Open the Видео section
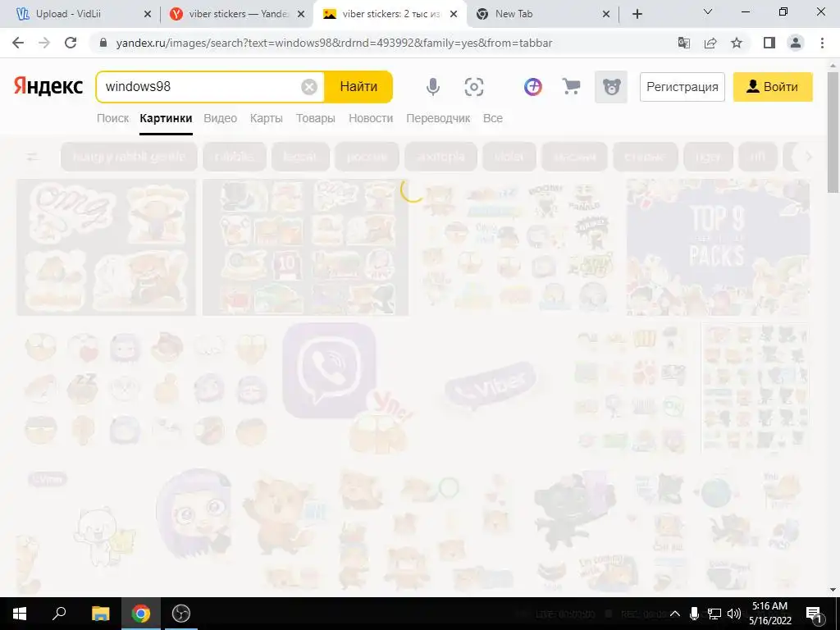This screenshot has width=840, height=630. pos(220,118)
